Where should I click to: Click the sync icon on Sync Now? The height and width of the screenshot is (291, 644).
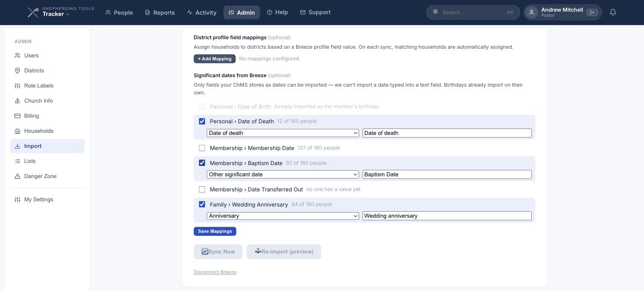pyautogui.click(x=205, y=251)
